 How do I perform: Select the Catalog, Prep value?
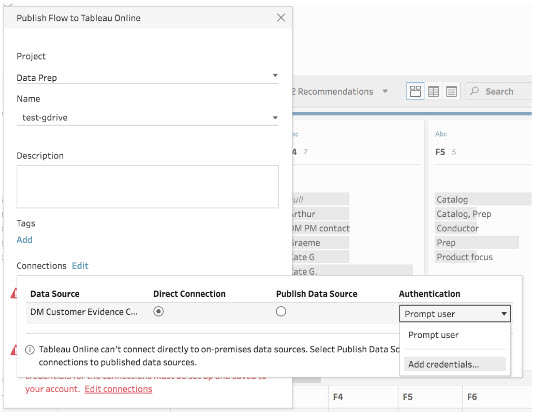pos(464,214)
